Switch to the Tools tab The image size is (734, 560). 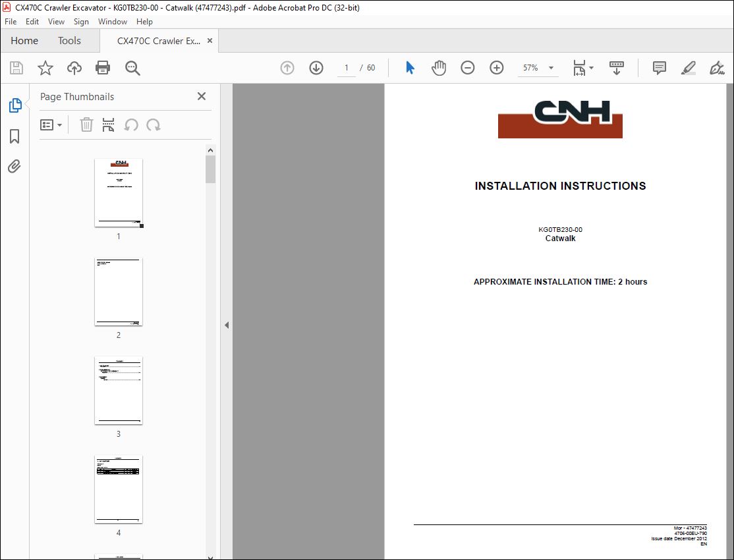(x=69, y=41)
